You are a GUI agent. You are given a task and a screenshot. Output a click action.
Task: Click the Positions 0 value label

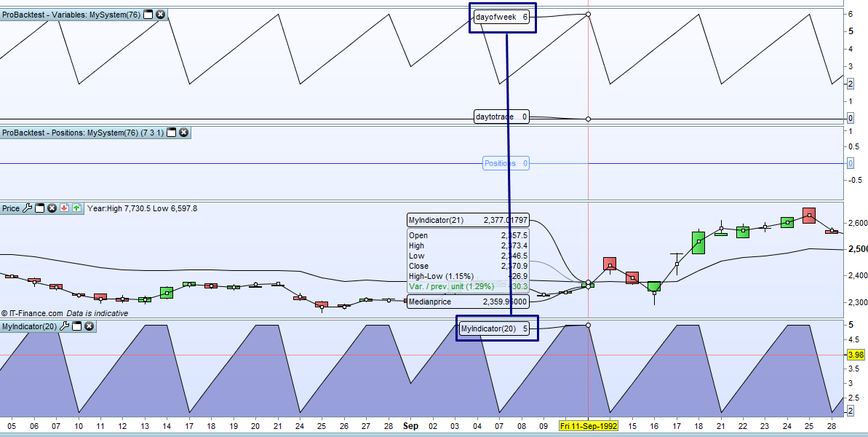click(x=506, y=163)
